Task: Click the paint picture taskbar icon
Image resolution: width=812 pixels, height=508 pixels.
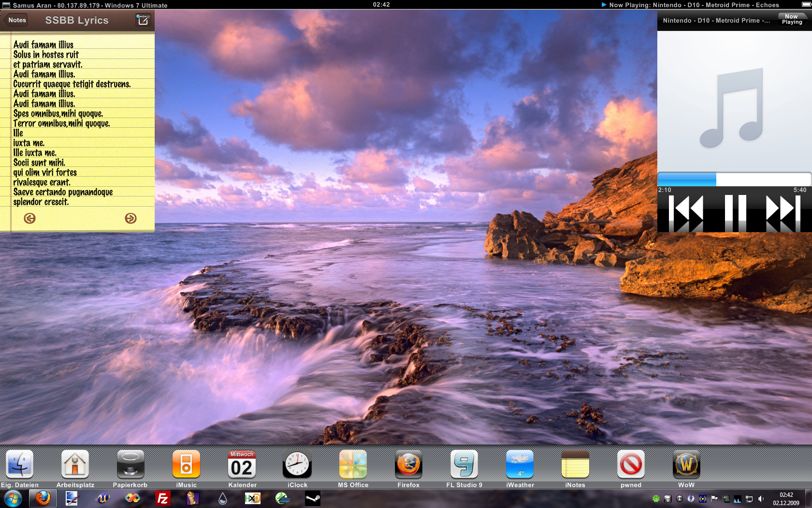Action: pyautogui.click(x=72, y=498)
